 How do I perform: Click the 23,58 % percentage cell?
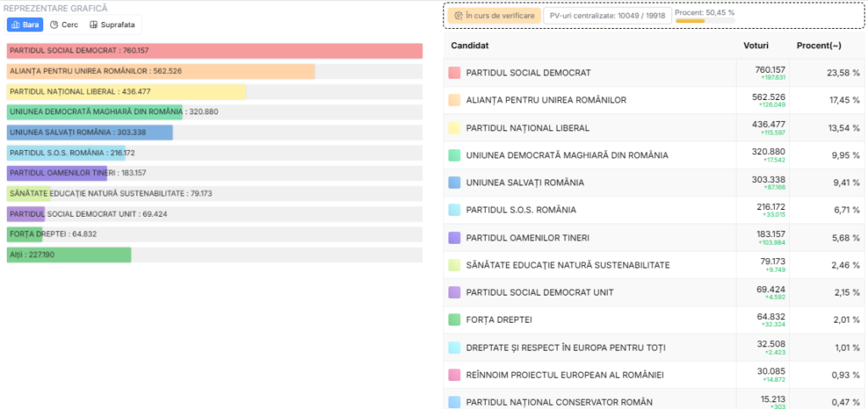click(828, 73)
